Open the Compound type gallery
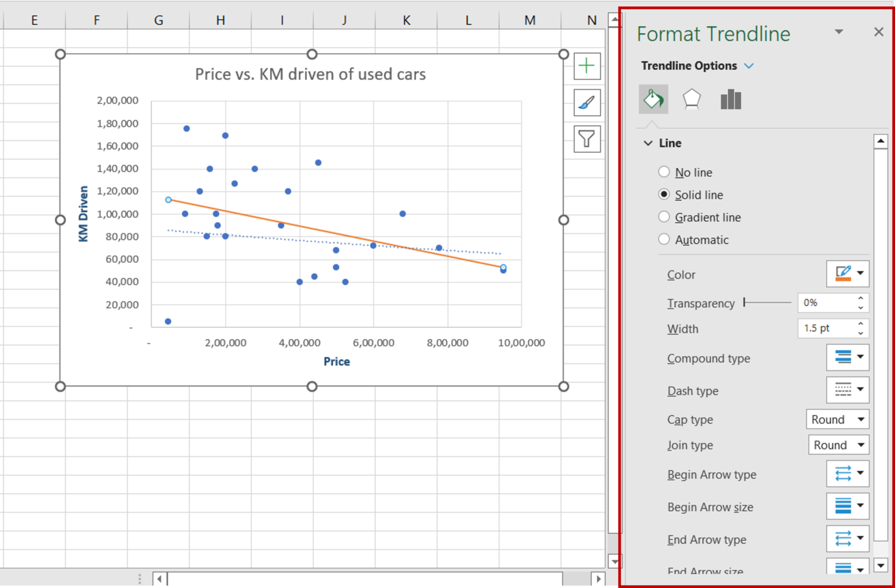 847,357
